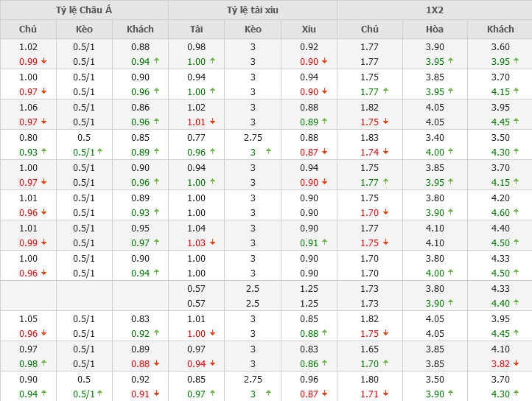Viewport: 532px width, 401px height.
Task: Select the Tỷ lệ Châu Á header
Action: (84, 10)
